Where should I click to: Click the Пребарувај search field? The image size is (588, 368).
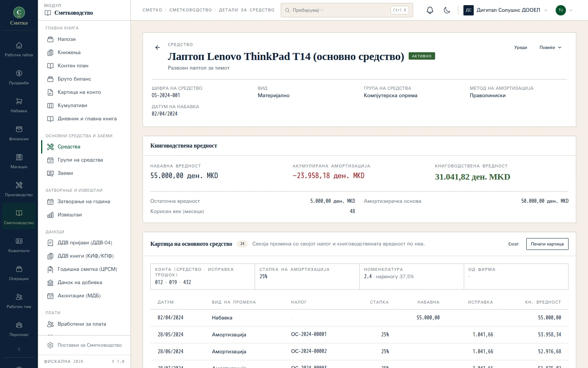(x=347, y=10)
